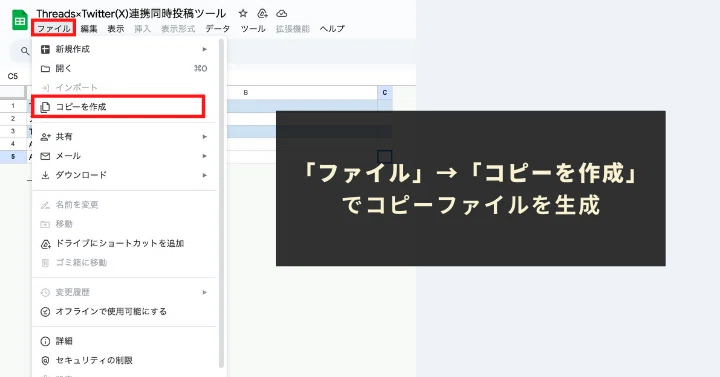
Task: Select インポート menu entry
Action: (x=124, y=87)
